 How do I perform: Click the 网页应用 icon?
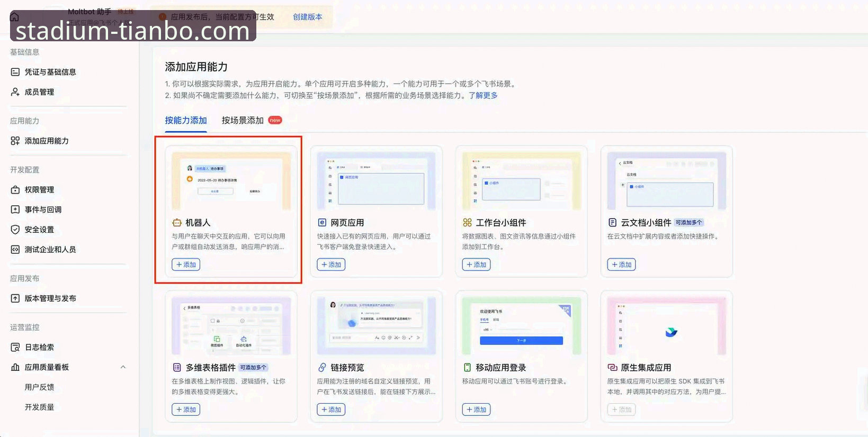point(322,223)
